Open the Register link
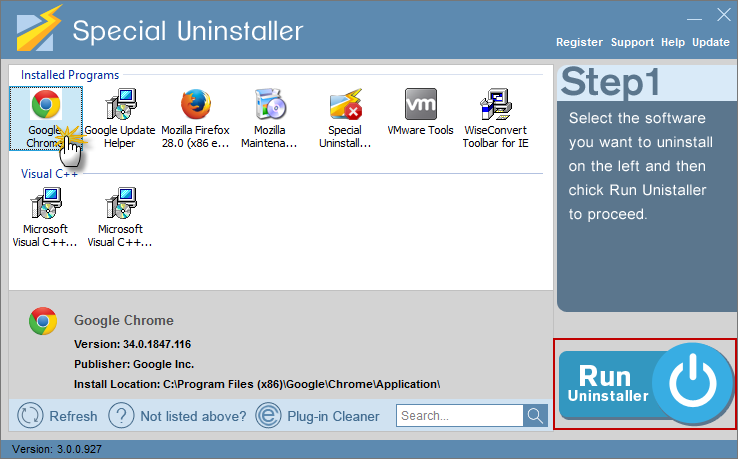The width and height of the screenshot is (738, 459). tap(579, 42)
